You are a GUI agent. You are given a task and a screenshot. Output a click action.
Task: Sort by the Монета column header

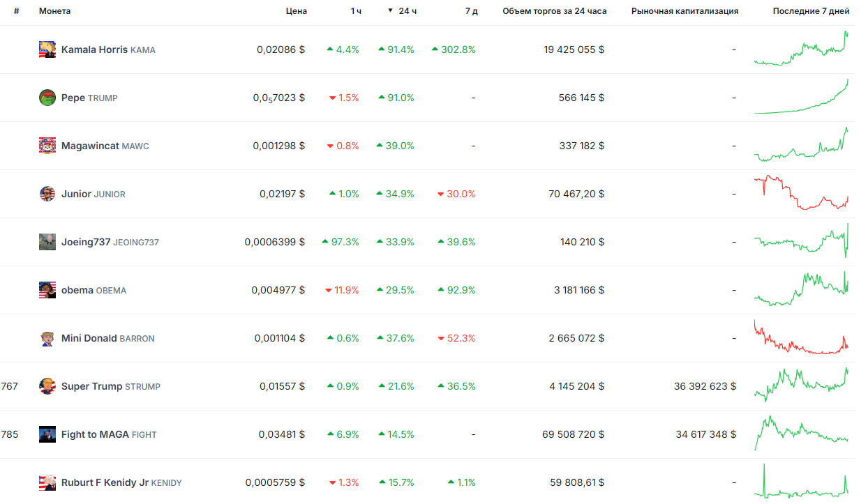[x=54, y=11]
